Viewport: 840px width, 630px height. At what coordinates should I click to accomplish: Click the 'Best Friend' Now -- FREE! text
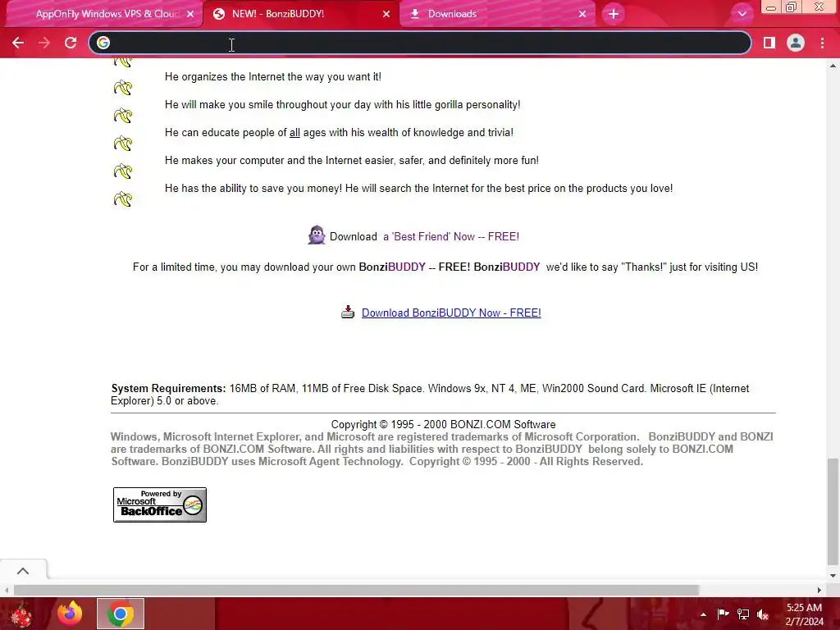coord(451,237)
